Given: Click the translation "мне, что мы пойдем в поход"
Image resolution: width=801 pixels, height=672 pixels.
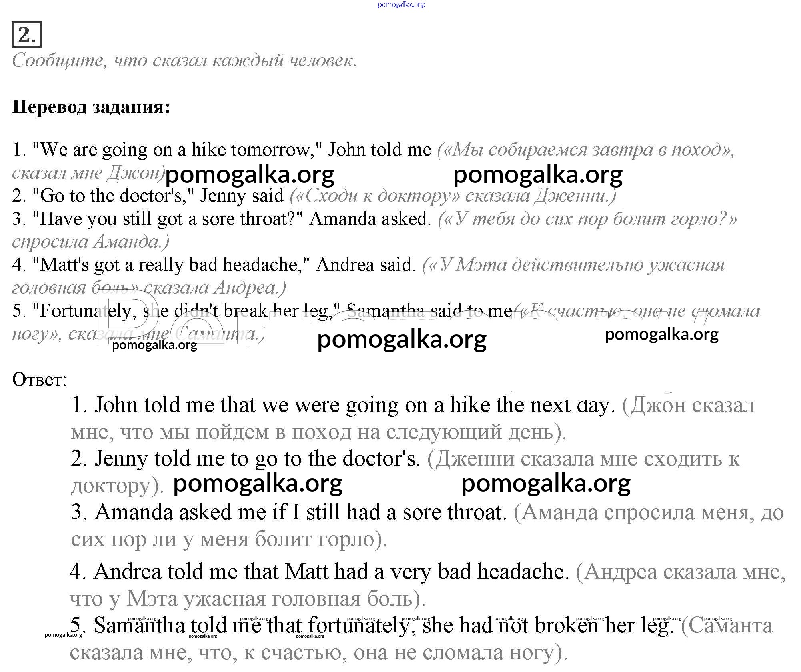Looking at the screenshot, I should click(318, 432).
